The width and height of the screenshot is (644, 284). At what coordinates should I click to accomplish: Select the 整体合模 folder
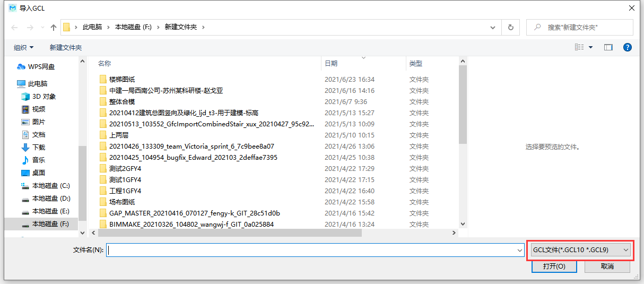[x=122, y=102]
